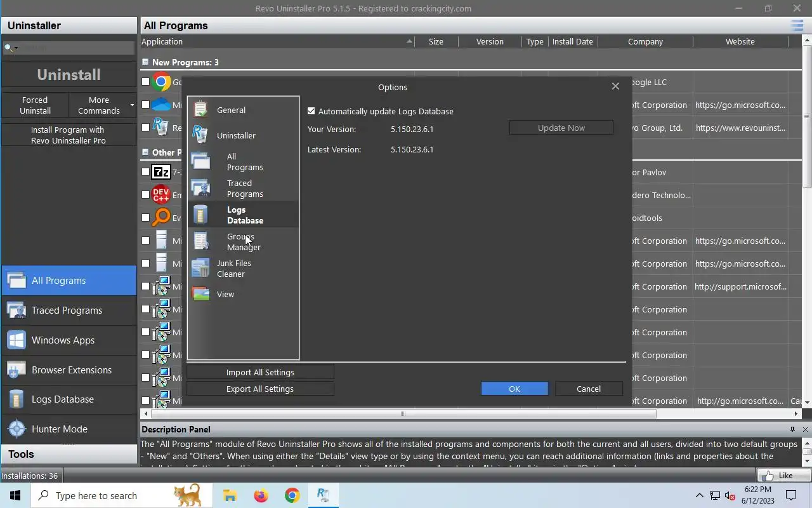This screenshot has height=508, width=812.
Task: Click Forced Uninstall button
Action: [35, 105]
